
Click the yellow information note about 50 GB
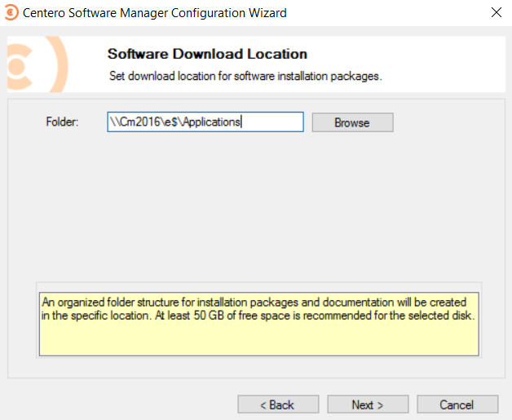click(x=259, y=324)
